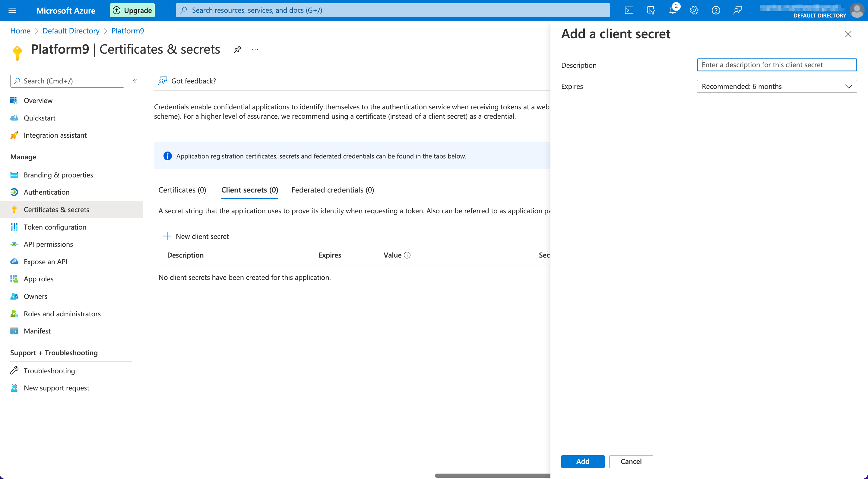This screenshot has height=479, width=868.
Task: Open API permissions in sidebar
Action: [x=48, y=244]
